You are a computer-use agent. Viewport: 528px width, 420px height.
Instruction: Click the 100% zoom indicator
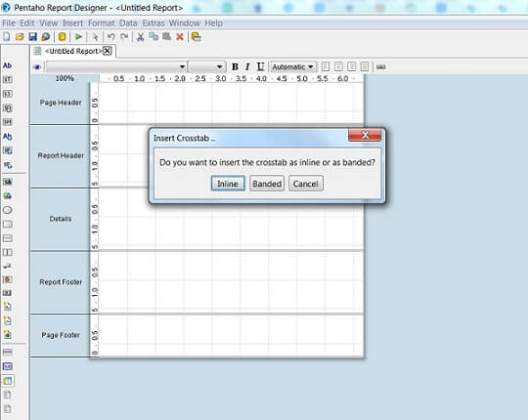(x=65, y=78)
